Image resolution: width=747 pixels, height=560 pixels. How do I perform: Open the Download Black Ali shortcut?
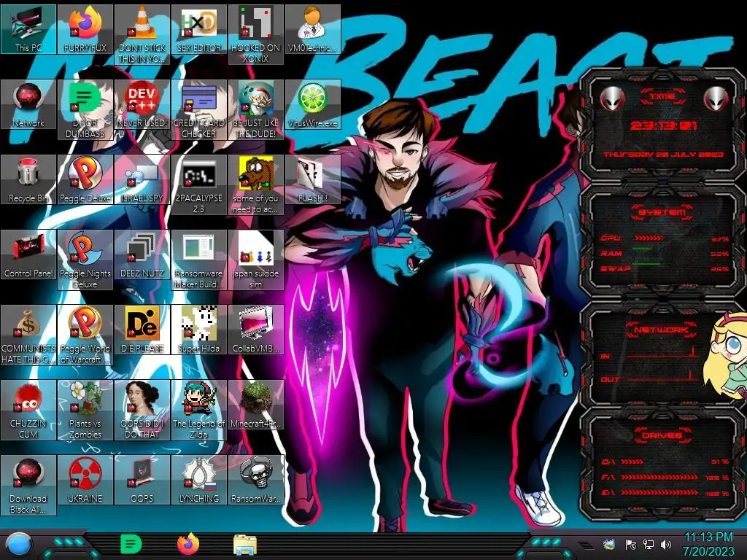(x=28, y=485)
